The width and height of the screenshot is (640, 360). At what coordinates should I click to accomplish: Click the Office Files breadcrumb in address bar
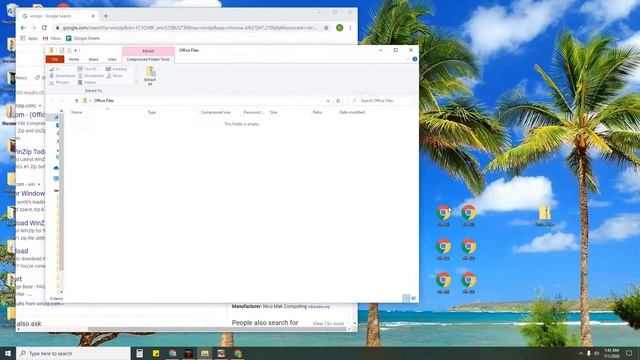pos(104,100)
